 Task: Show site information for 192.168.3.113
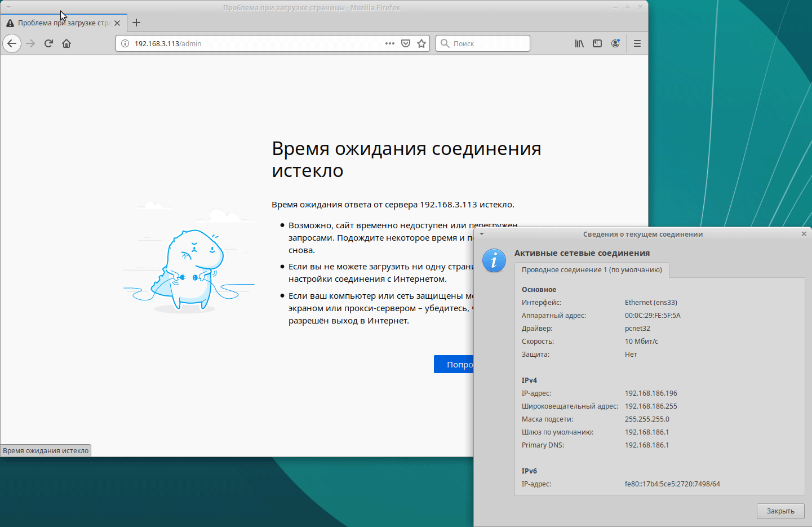(x=125, y=43)
